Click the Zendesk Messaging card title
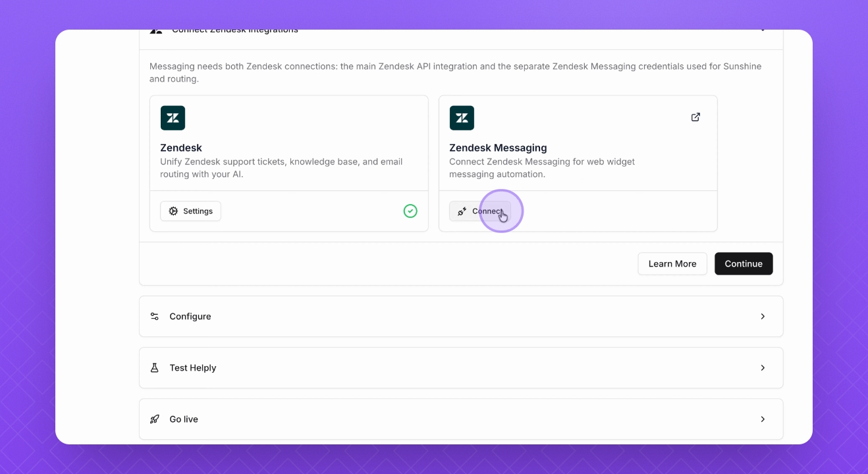The height and width of the screenshot is (474, 868). (x=498, y=148)
